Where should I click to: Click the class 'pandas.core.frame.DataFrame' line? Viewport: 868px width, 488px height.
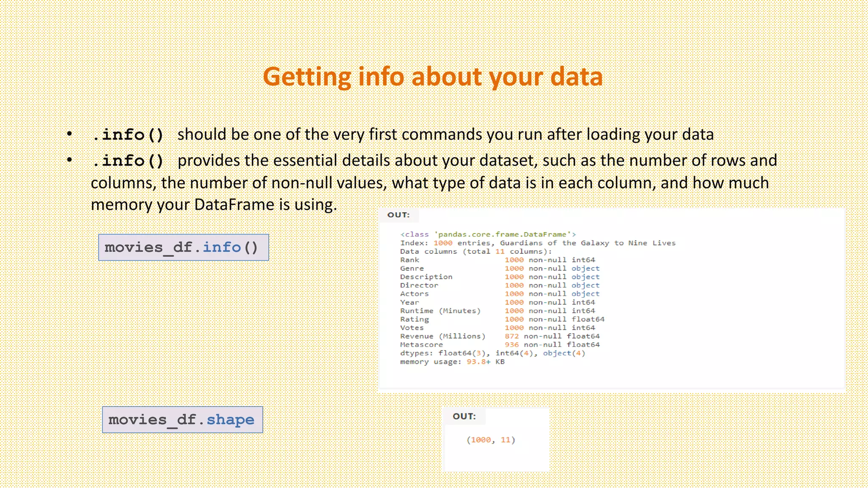[x=488, y=234]
